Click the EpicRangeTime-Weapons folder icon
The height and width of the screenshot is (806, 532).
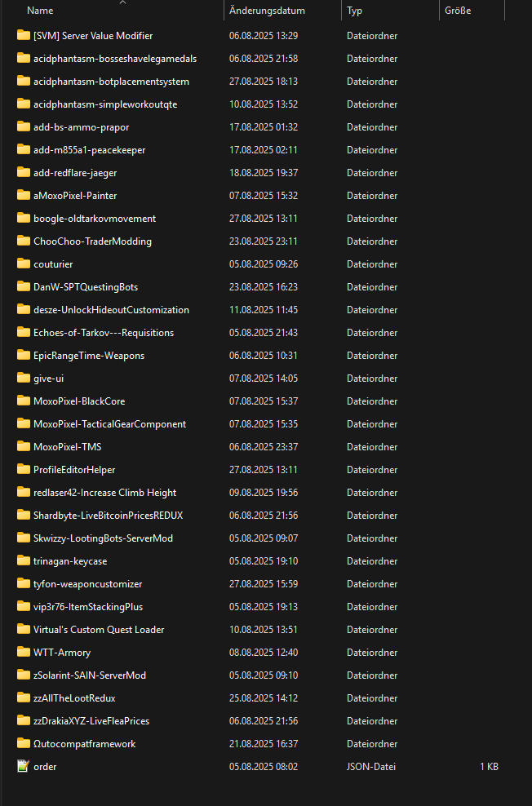point(23,355)
